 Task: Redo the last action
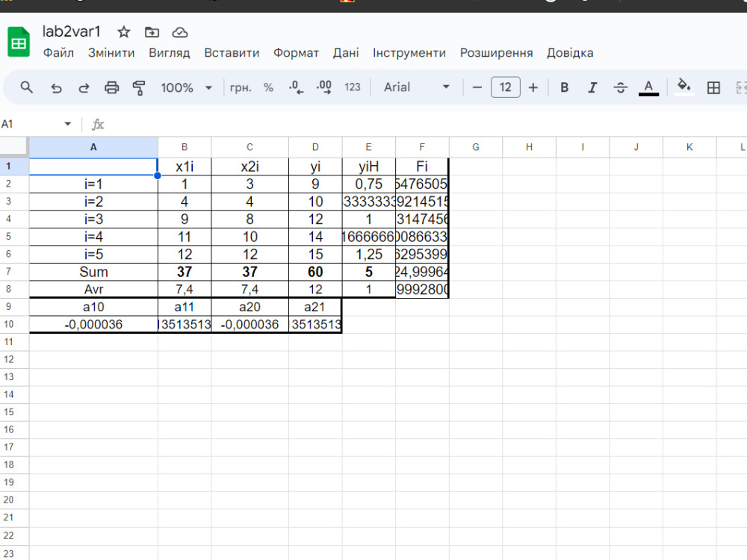[84, 87]
